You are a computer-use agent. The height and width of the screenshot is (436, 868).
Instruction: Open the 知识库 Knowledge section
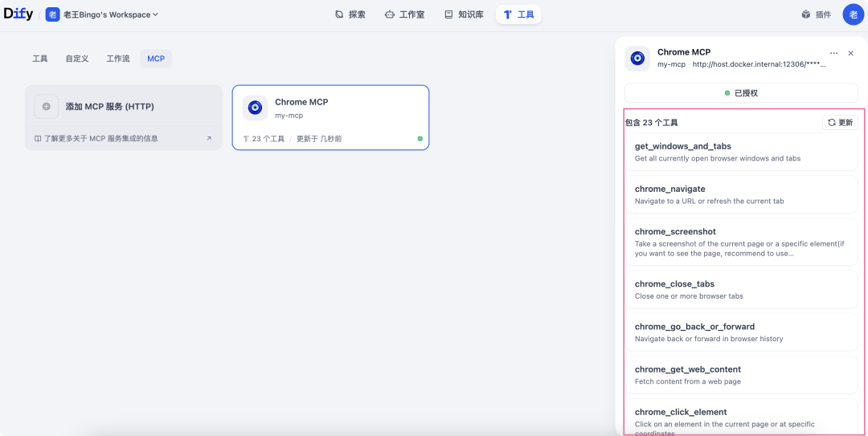(x=464, y=14)
